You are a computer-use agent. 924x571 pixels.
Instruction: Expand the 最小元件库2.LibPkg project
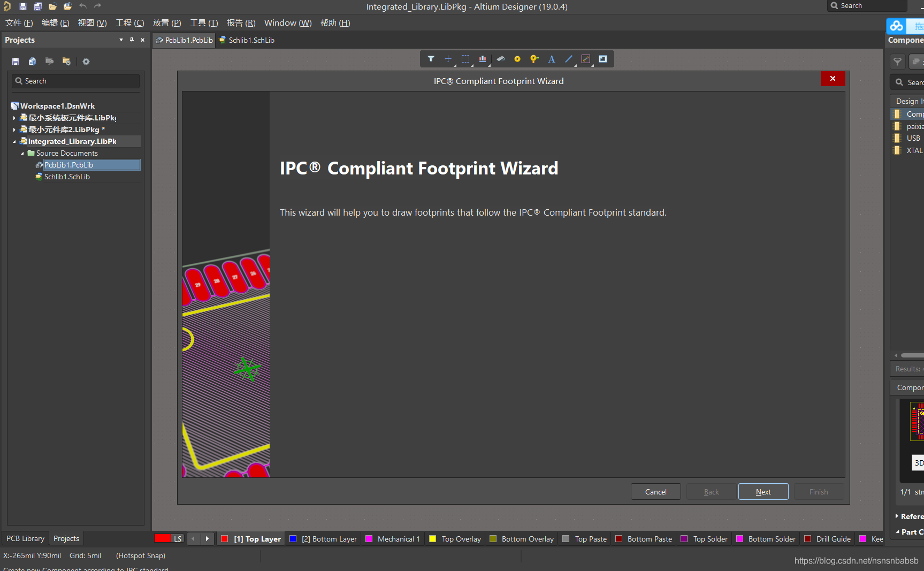coord(14,130)
